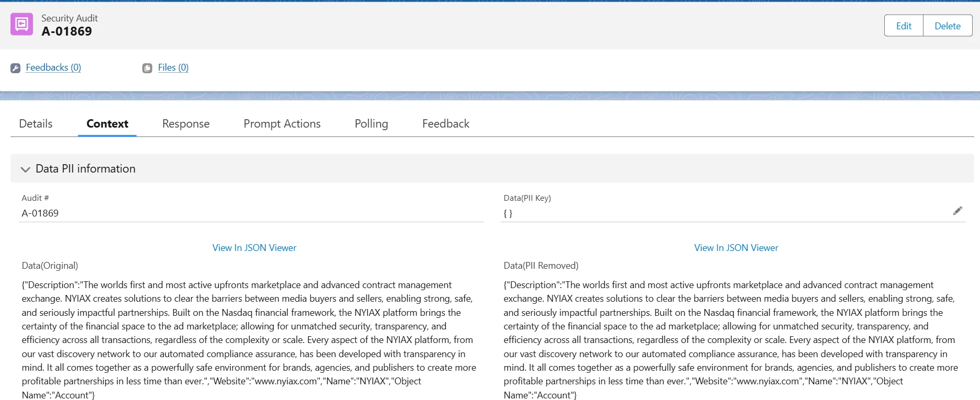
Task: Click the wrench icon beside Feedbacks
Action: 16,68
